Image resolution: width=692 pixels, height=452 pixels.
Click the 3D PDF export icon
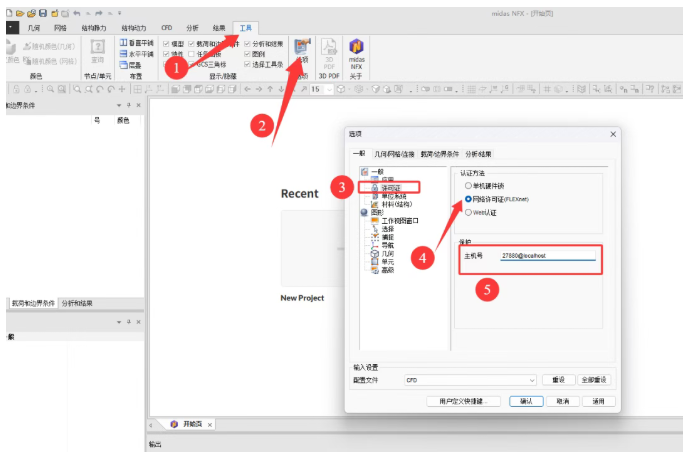(328, 52)
